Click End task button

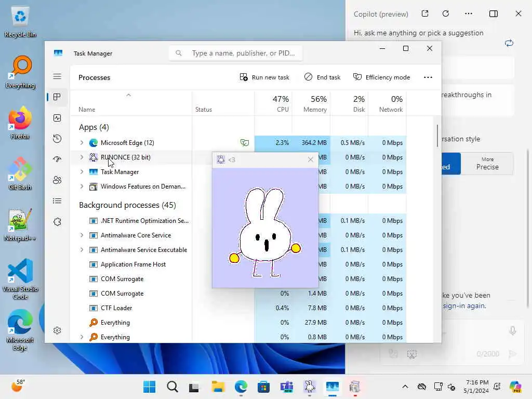(x=322, y=77)
